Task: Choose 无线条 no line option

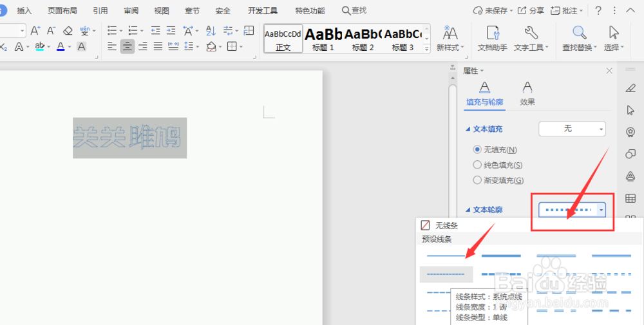Action: coord(439,225)
